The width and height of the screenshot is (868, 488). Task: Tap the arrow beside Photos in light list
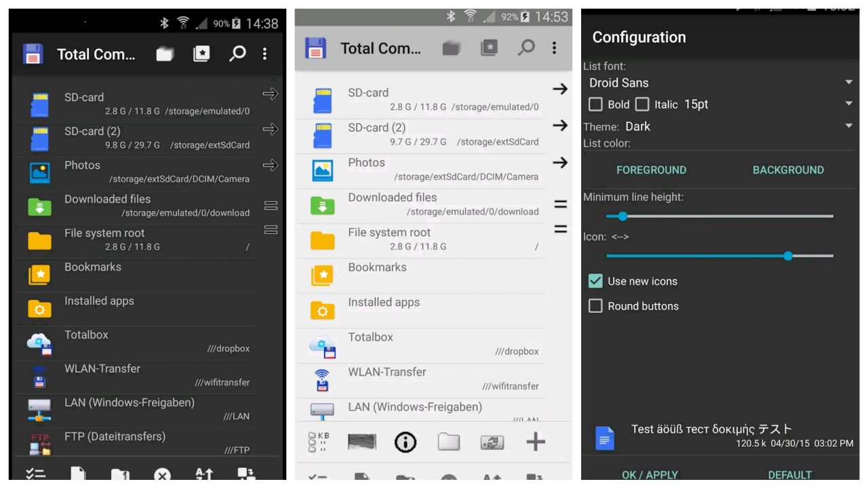pyautogui.click(x=560, y=163)
